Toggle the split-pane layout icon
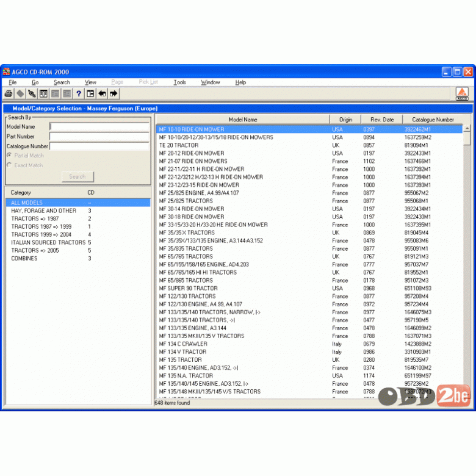 (90, 93)
